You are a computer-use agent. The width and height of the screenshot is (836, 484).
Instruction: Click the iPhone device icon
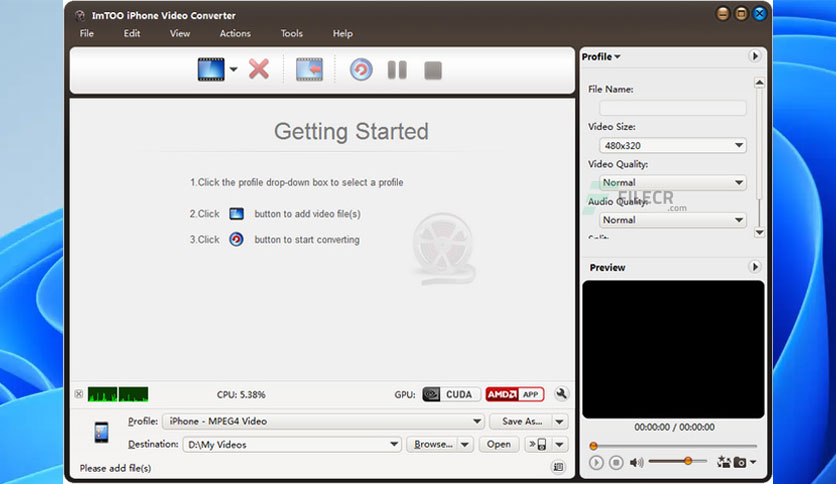pyautogui.click(x=101, y=432)
